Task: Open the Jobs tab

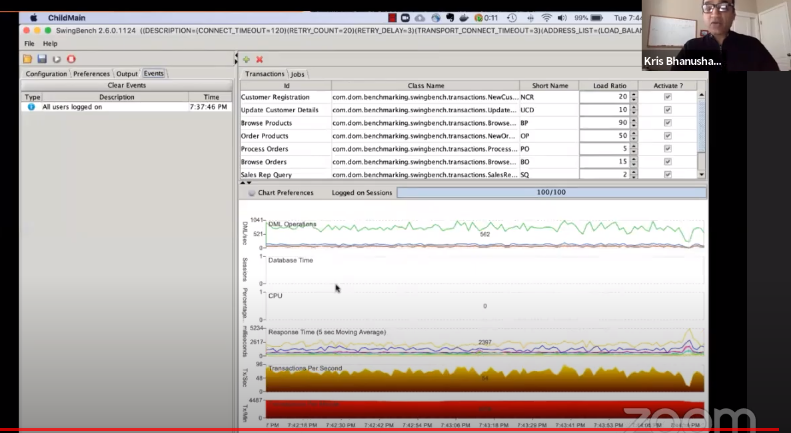Action: click(x=298, y=74)
